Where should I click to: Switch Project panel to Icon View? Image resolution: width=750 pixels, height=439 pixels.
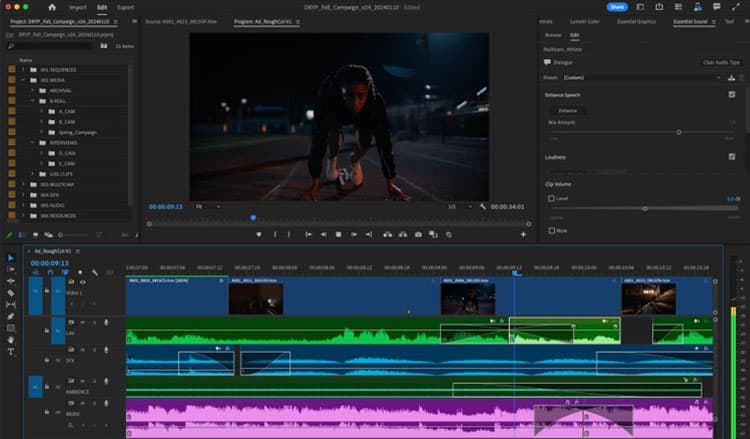tap(35, 235)
